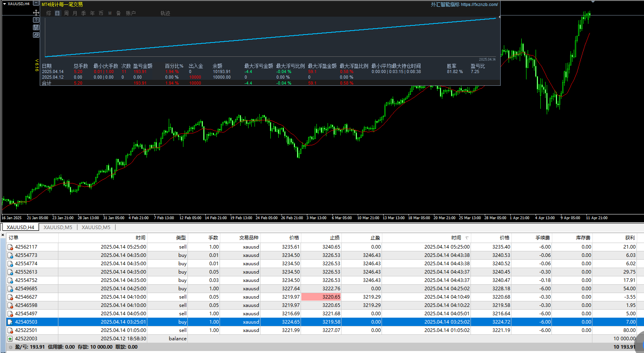Open the XAUUSD,H4 chart dropdown arrow

tap(4, 4)
